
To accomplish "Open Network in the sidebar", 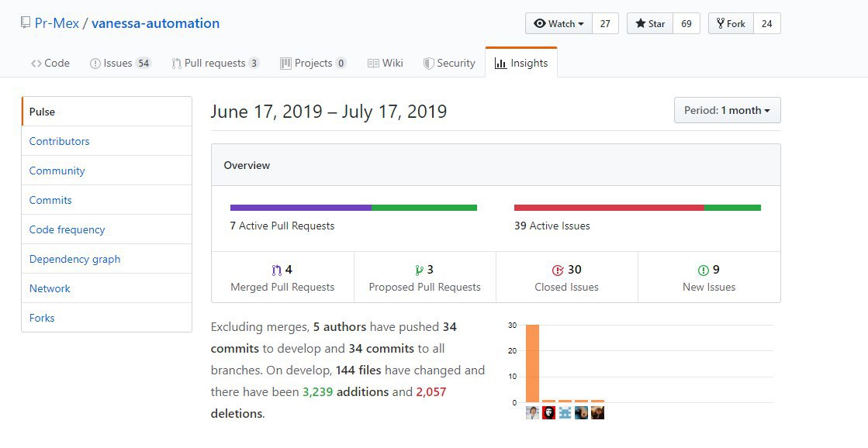I will 107,288.
